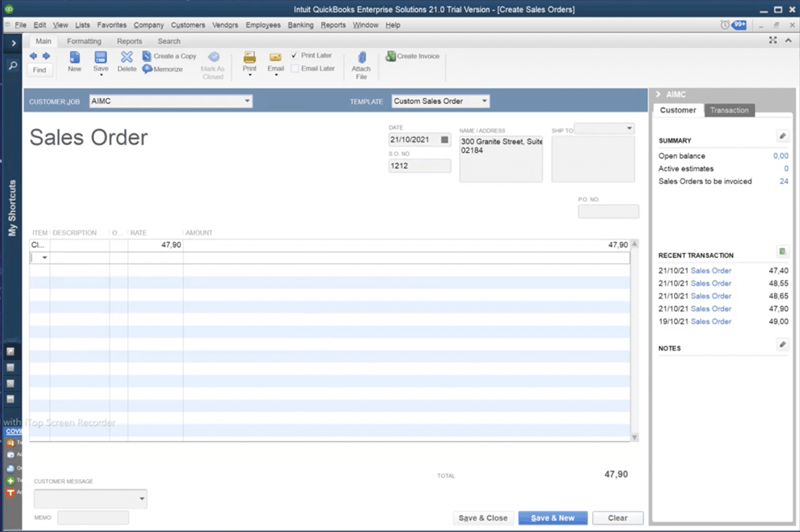800x532 pixels.
Task: Open the File menu
Action: coord(20,25)
